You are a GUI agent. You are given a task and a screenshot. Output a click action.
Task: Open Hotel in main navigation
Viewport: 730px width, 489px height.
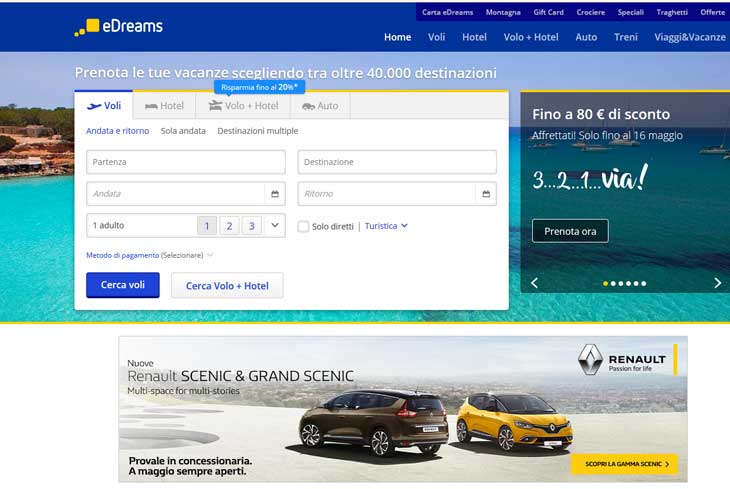point(474,37)
